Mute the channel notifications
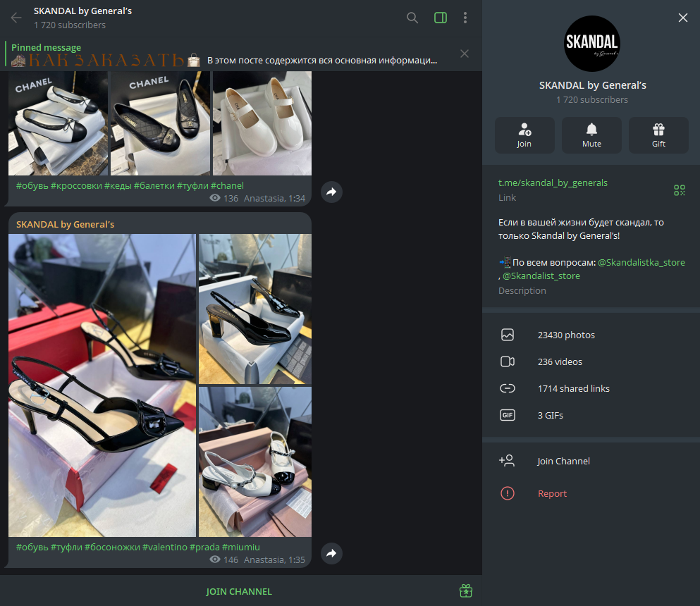This screenshot has width=700, height=606. click(591, 135)
